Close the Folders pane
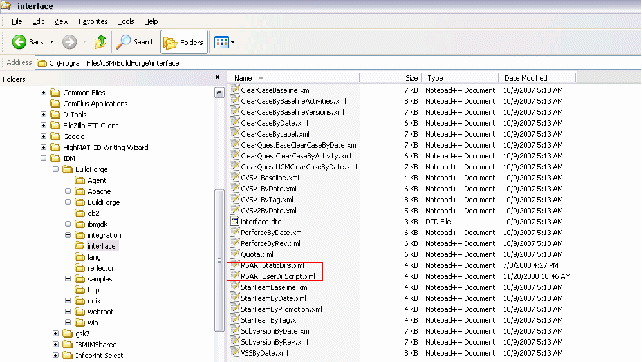 (217, 77)
